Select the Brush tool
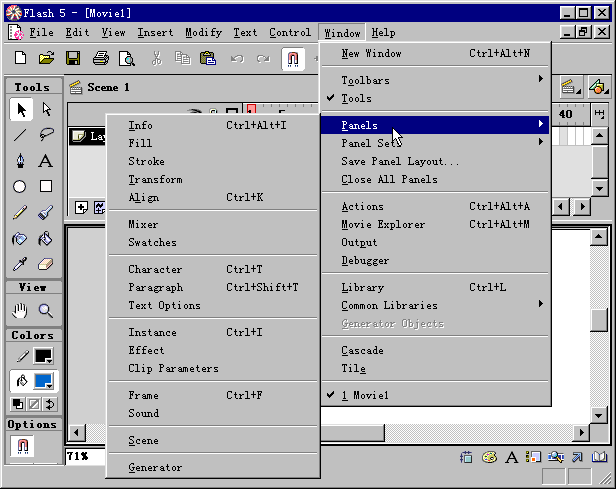Image resolution: width=616 pixels, height=489 pixels. coord(46,212)
